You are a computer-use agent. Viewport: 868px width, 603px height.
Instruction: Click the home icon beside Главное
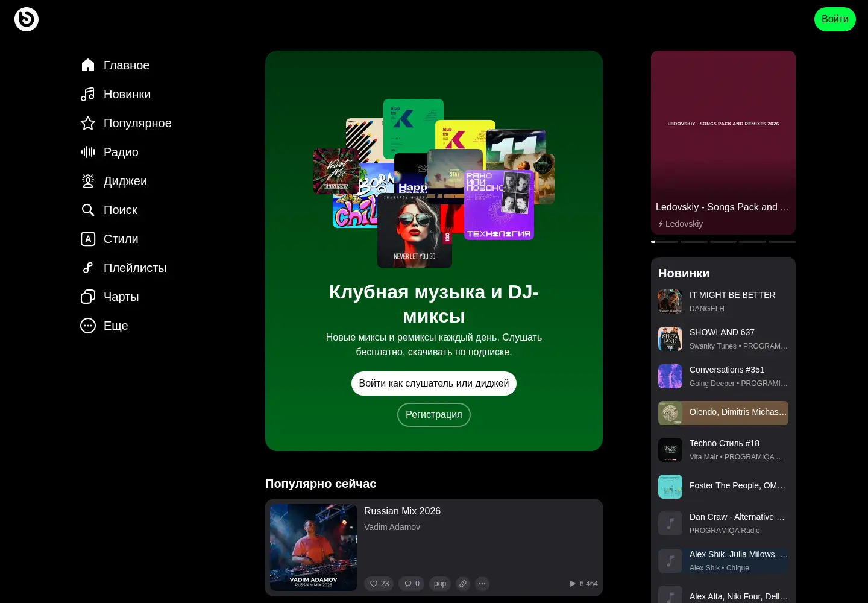point(88,65)
